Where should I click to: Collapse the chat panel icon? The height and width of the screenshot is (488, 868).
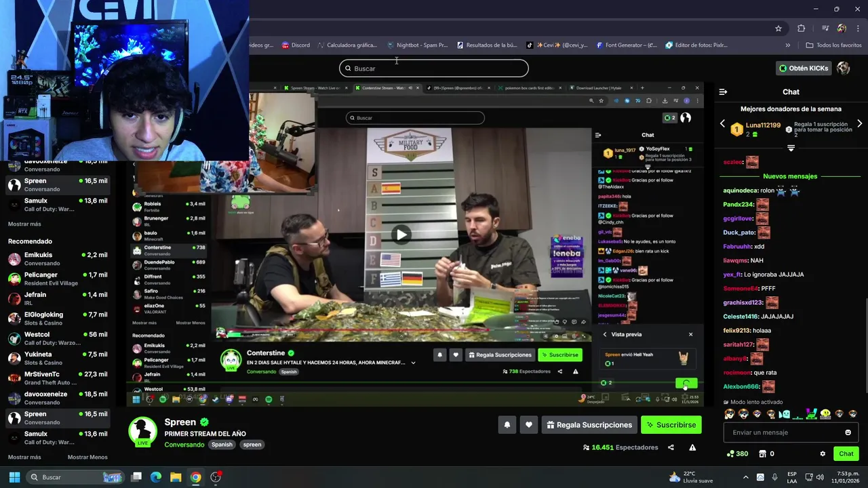pyautogui.click(x=723, y=91)
